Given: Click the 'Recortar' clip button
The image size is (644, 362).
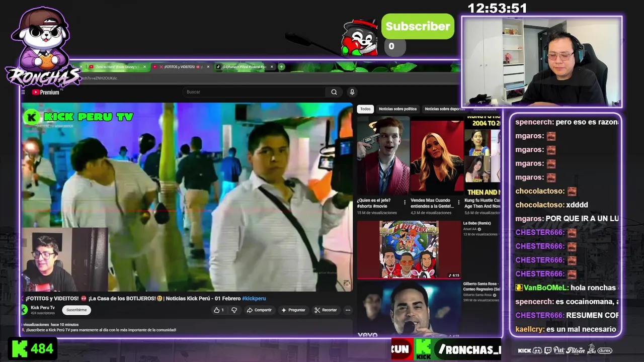Looking at the screenshot, I should point(326,310).
